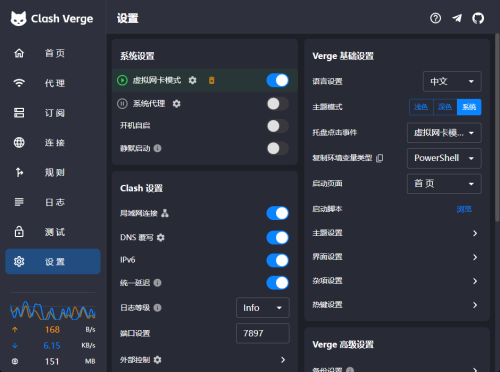Click the download speed arrow icon
This screenshot has width=500, height=372.
click(x=15, y=346)
